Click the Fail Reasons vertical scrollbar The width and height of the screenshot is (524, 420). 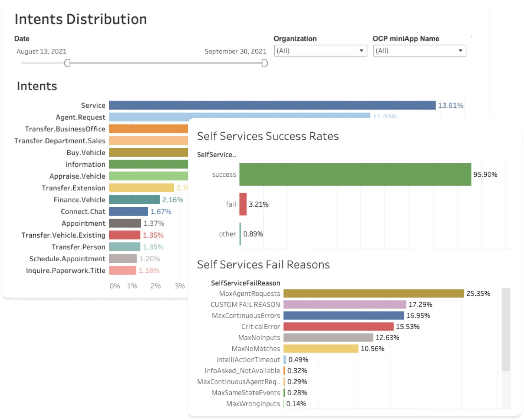[x=506, y=329]
